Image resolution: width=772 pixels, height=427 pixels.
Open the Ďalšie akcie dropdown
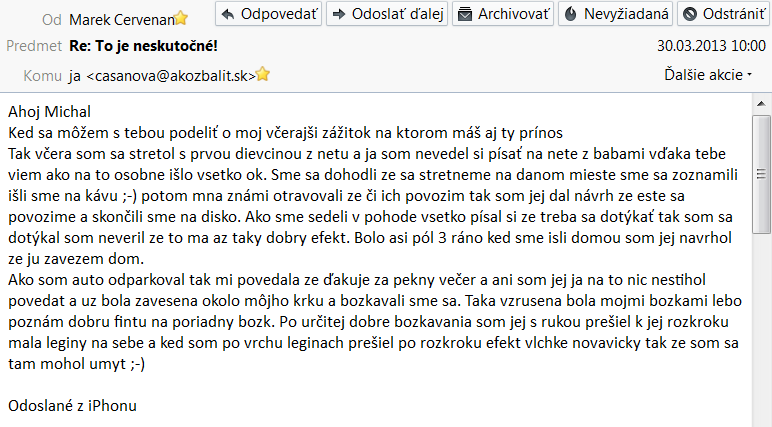pos(708,75)
